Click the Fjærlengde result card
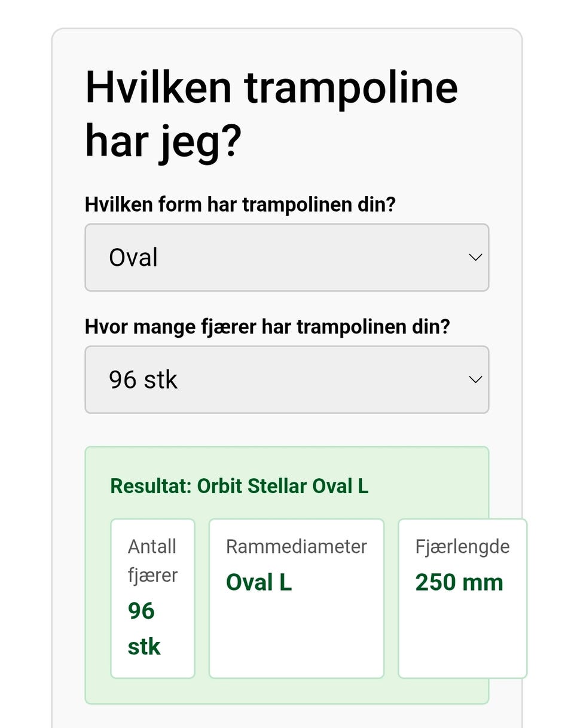Image resolution: width=574 pixels, height=728 pixels. [x=463, y=598]
